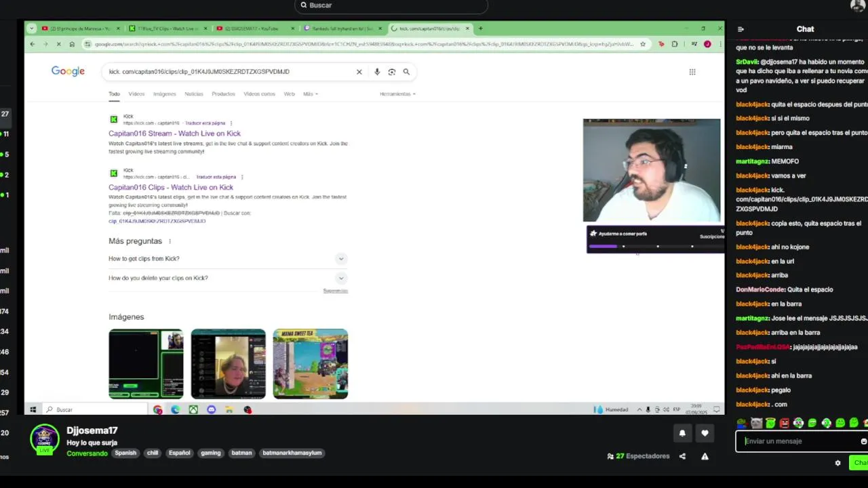
Task: Click the notification bell for Djjosema17
Action: pos(682,433)
